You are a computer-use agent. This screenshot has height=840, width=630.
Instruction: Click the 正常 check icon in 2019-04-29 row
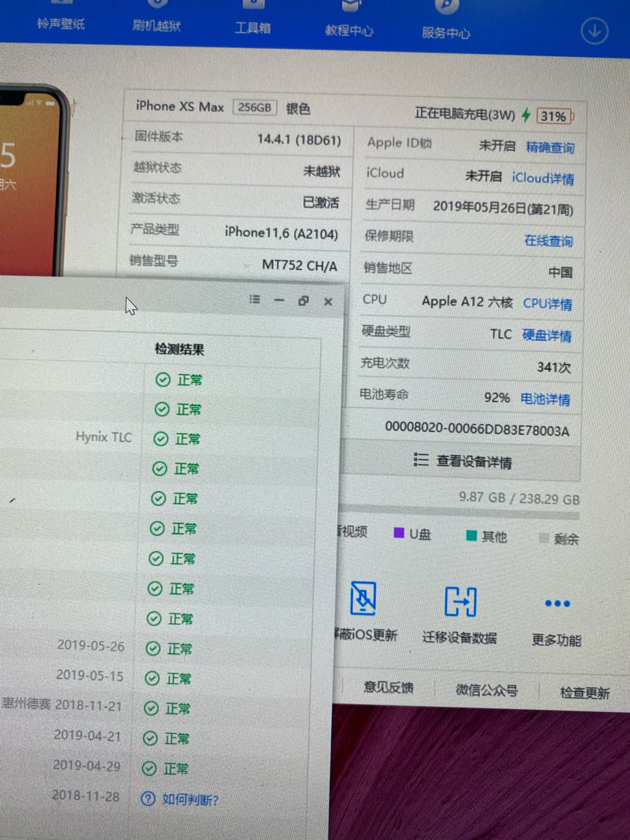(149, 768)
